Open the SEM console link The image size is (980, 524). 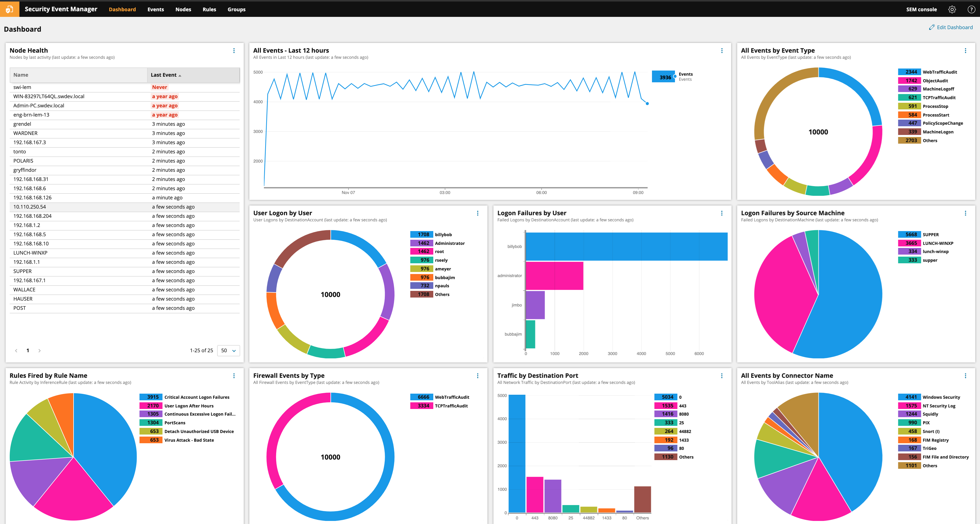(x=921, y=9)
